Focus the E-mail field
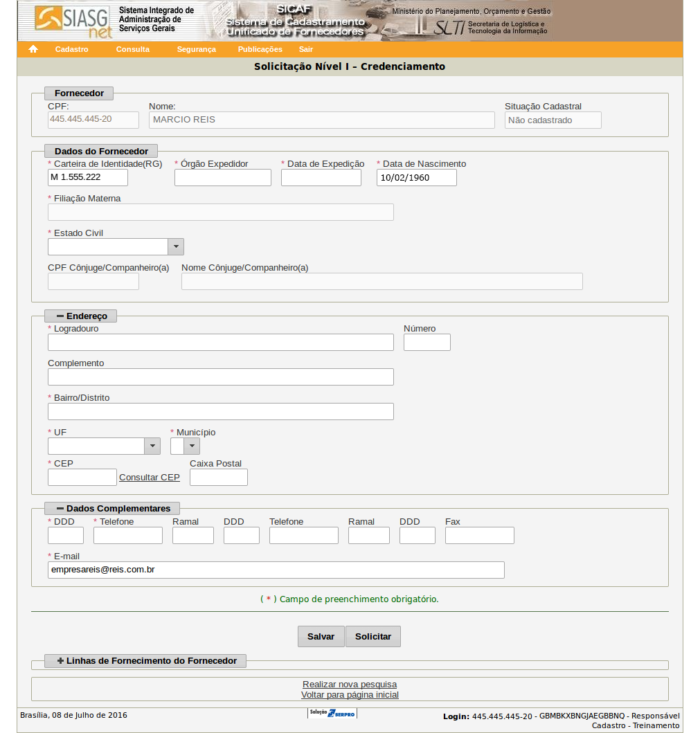Viewport: 700px width, 733px height. point(276,570)
